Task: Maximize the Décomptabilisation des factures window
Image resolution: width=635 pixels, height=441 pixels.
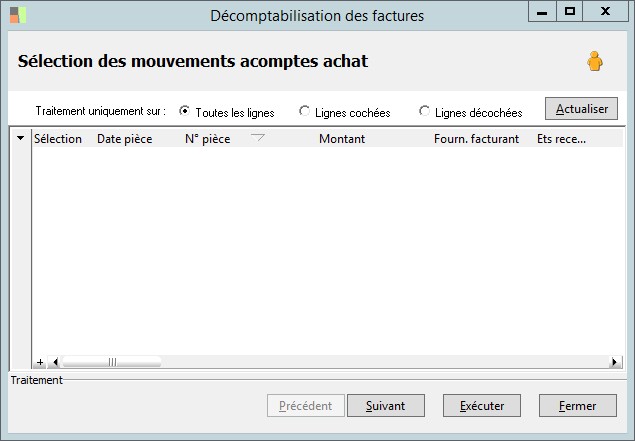Action: pos(570,12)
